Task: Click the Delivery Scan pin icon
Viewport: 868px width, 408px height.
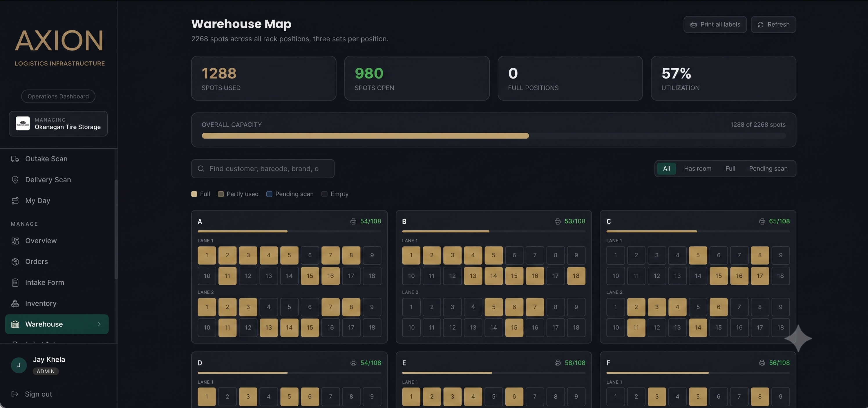Action: (15, 180)
